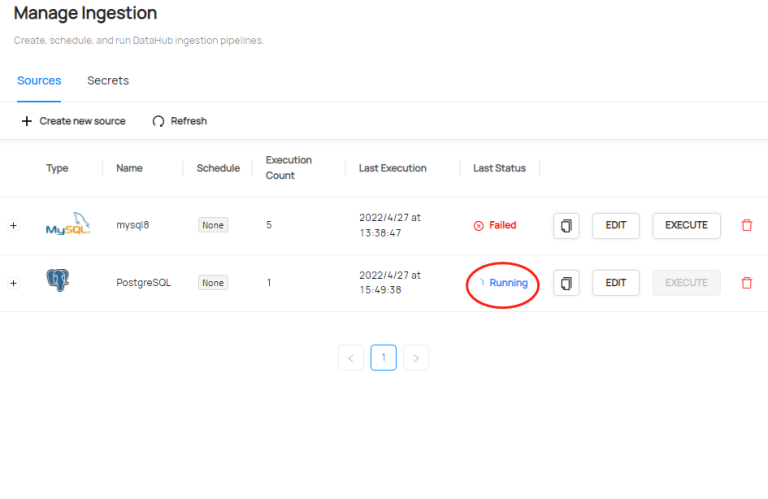Edit the mysql8 ingestion source

pyautogui.click(x=616, y=226)
